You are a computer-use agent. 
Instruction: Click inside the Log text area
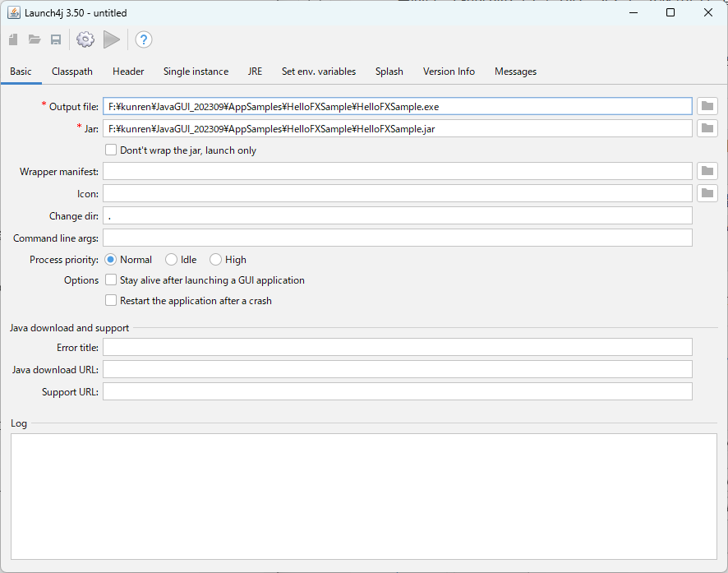(364, 497)
